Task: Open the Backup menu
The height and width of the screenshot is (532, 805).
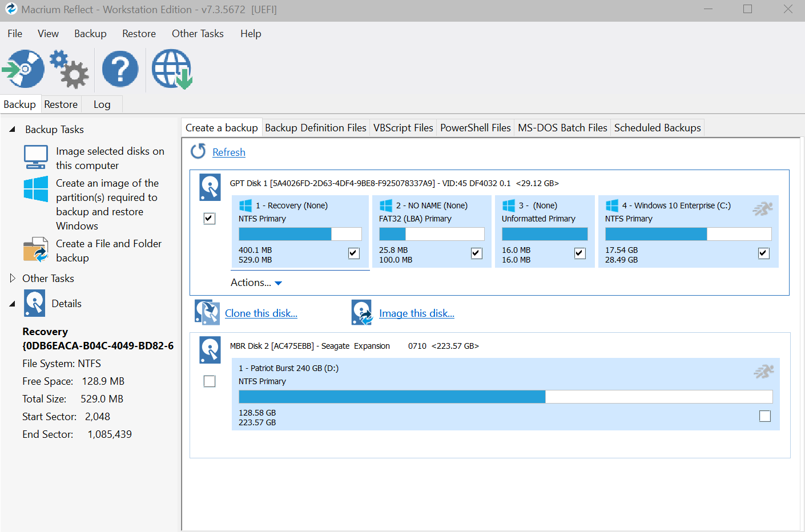Action: point(90,34)
